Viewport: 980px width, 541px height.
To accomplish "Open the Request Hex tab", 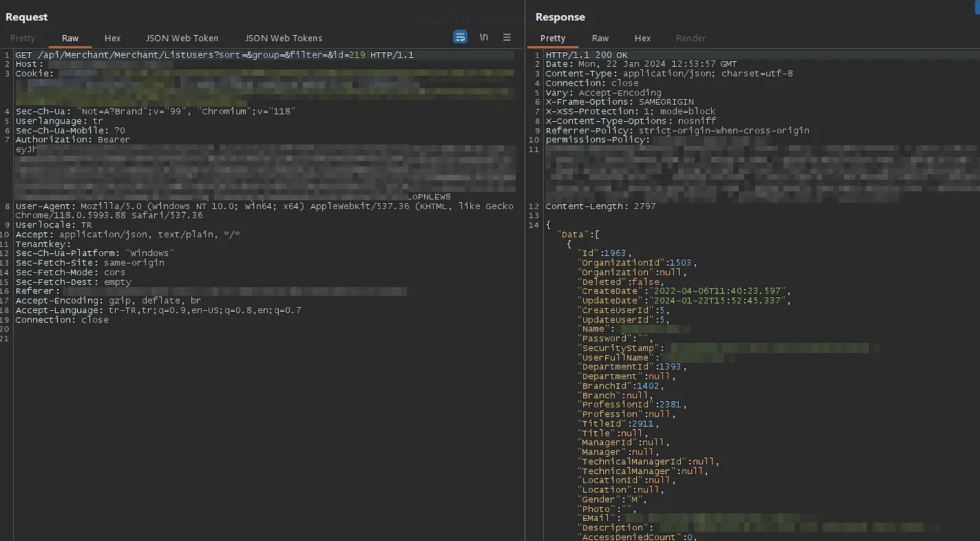I will point(112,39).
